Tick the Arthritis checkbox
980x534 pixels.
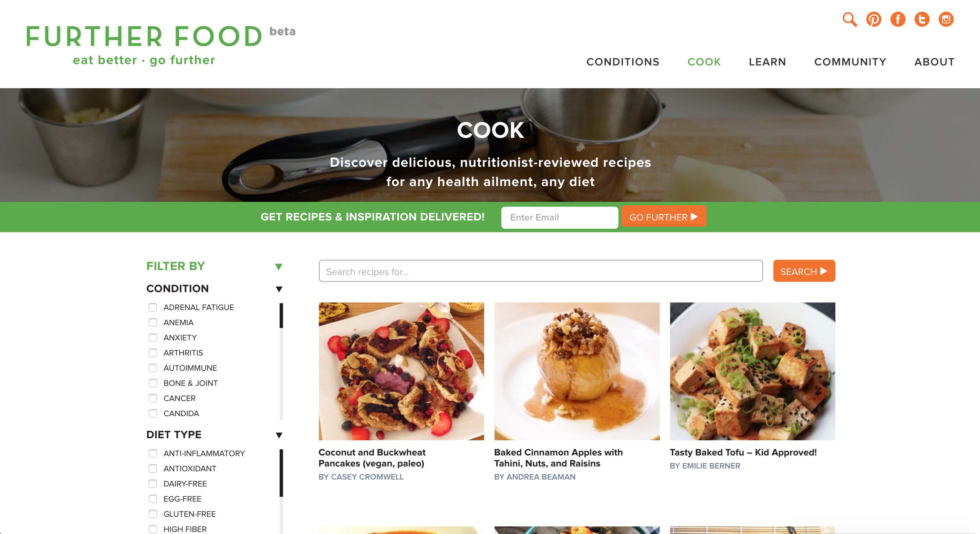[153, 353]
